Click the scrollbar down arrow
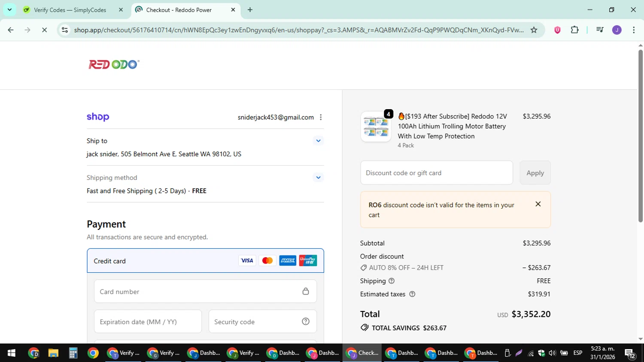The width and height of the screenshot is (644, 362). pos(640,339)
